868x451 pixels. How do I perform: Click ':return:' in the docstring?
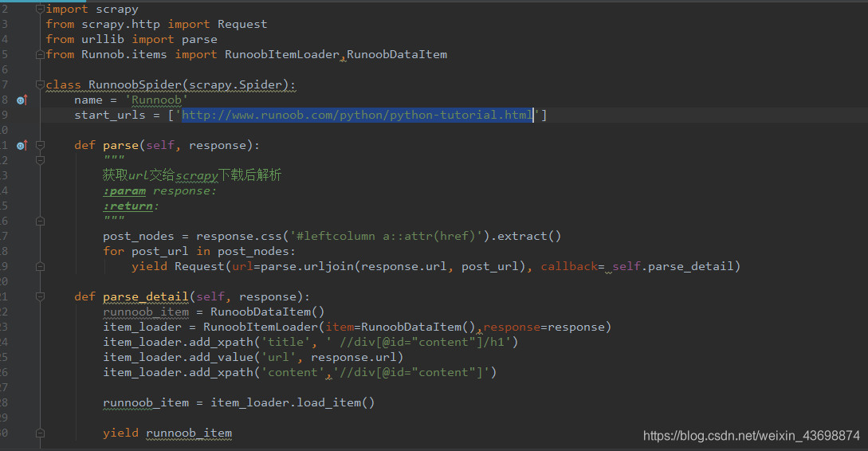pos(131,206)
